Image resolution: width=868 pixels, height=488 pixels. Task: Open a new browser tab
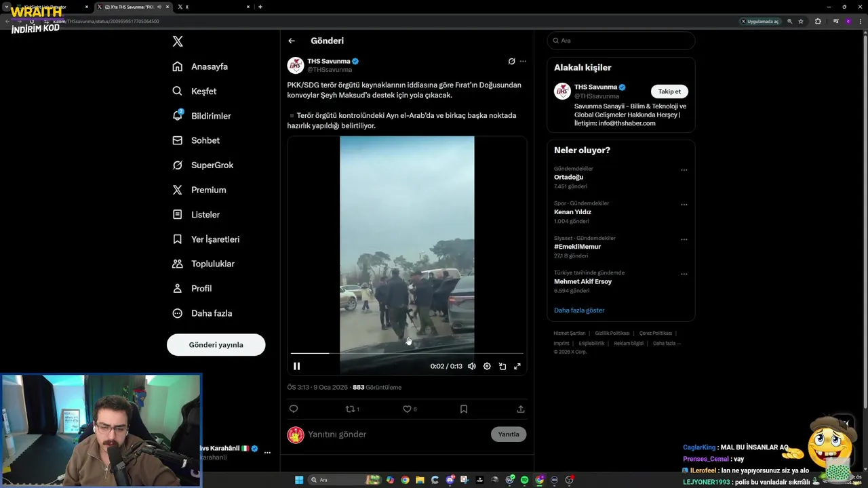tap(260, 7)
